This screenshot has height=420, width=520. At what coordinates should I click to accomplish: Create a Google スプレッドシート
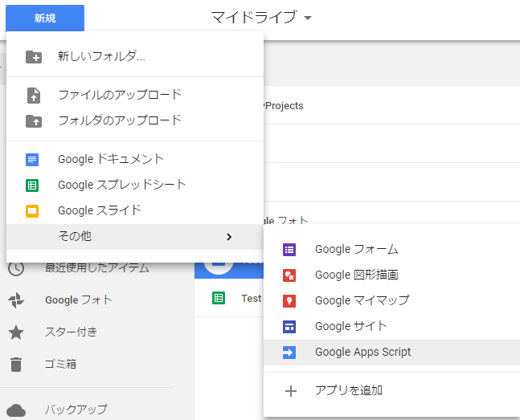135,185
